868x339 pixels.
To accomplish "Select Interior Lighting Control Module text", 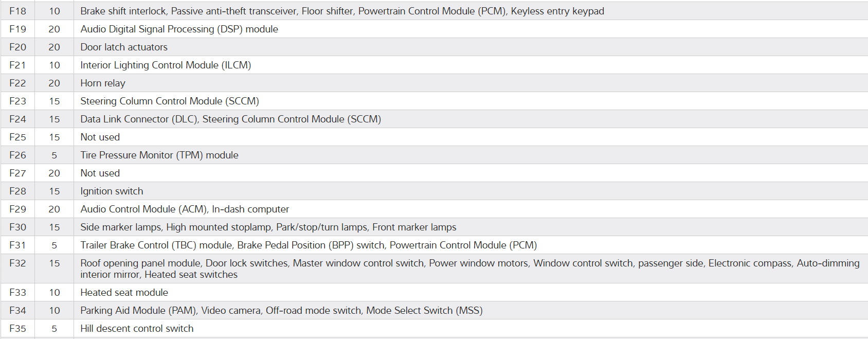I will (x=166, y=65).
